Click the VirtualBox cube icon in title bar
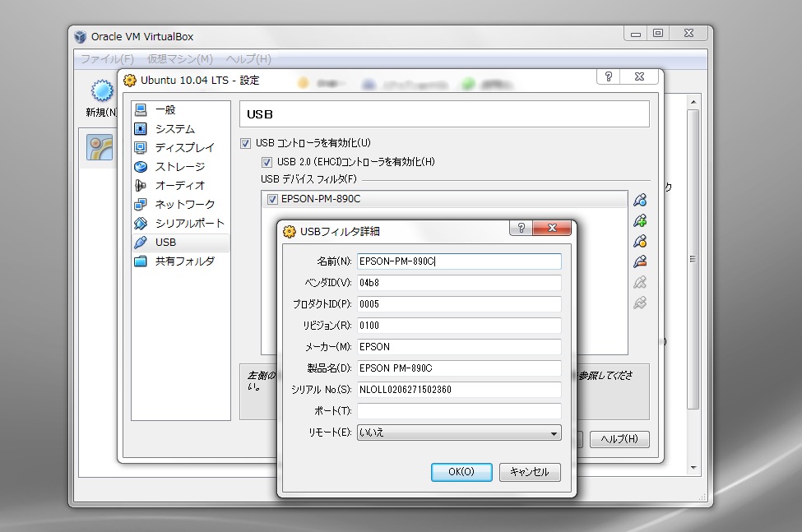The height and width of the screenshot is (532, 802). click(x=81, y=37)
